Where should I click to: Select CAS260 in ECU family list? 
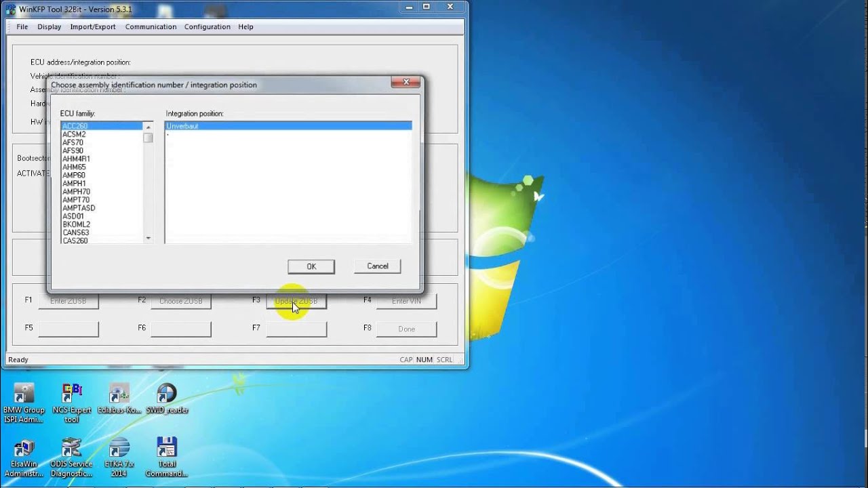[102, 240]
